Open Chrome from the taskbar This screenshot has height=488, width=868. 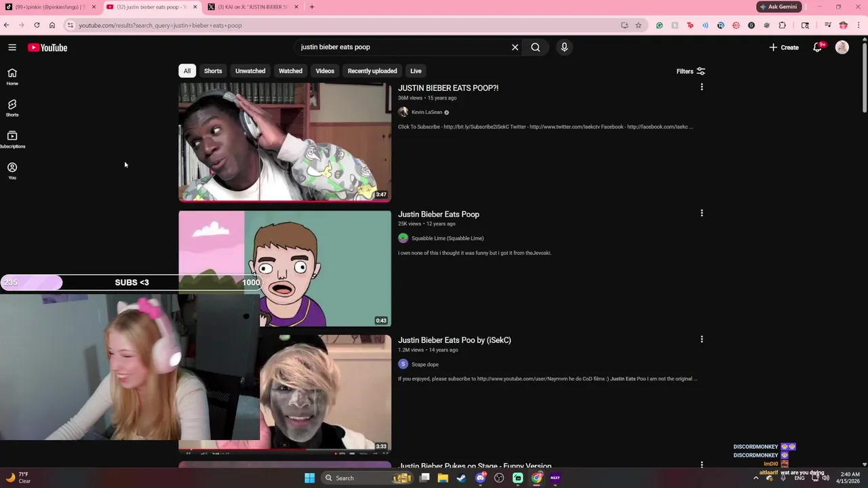pyautogui.click(x=536, y=478)
